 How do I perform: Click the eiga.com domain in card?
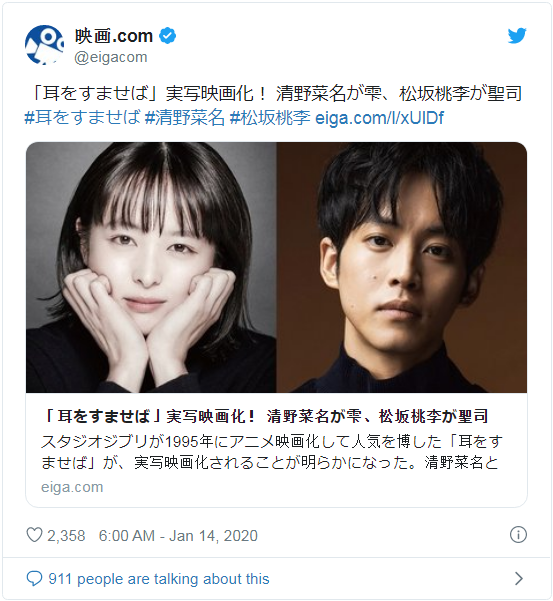[72, 487]
